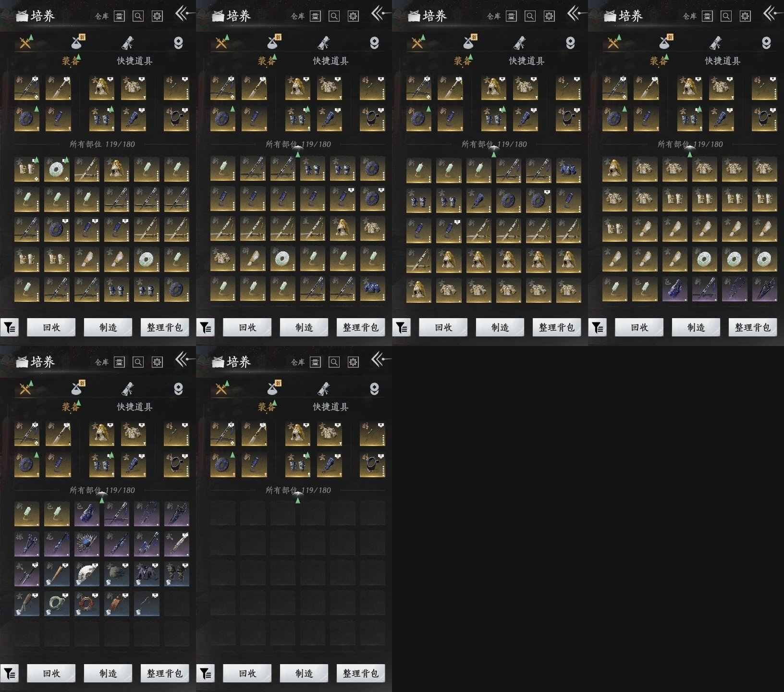Switch to 快捷道具 tab in second top panel
The height and width of the screenshot is (692, 784).
[x=331, y=61]
